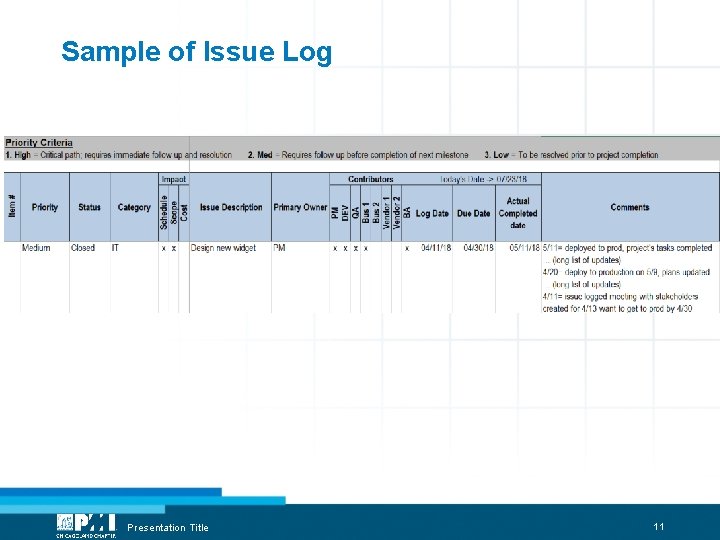
Task: Select the 'Primary Owner' column header
Action: coord(300,207)
